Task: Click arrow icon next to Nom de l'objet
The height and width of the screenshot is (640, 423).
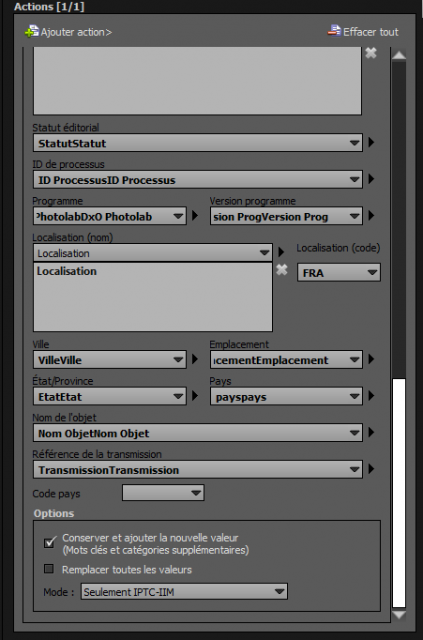Action: tap(371, 432)
